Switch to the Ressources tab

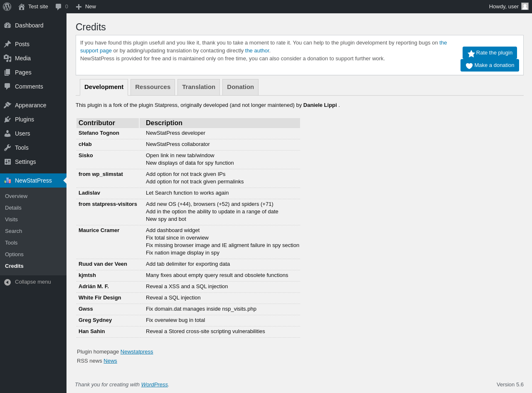click(x=153, y=87)
